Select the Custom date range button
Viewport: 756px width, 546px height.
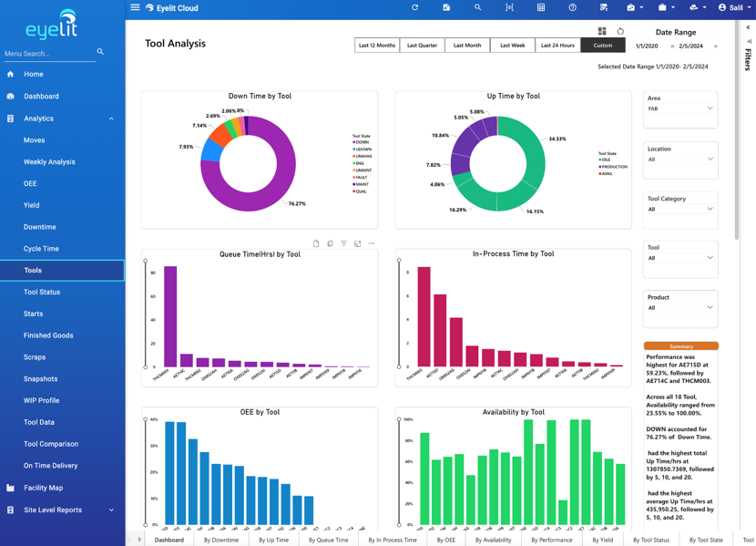pos(603,46)
